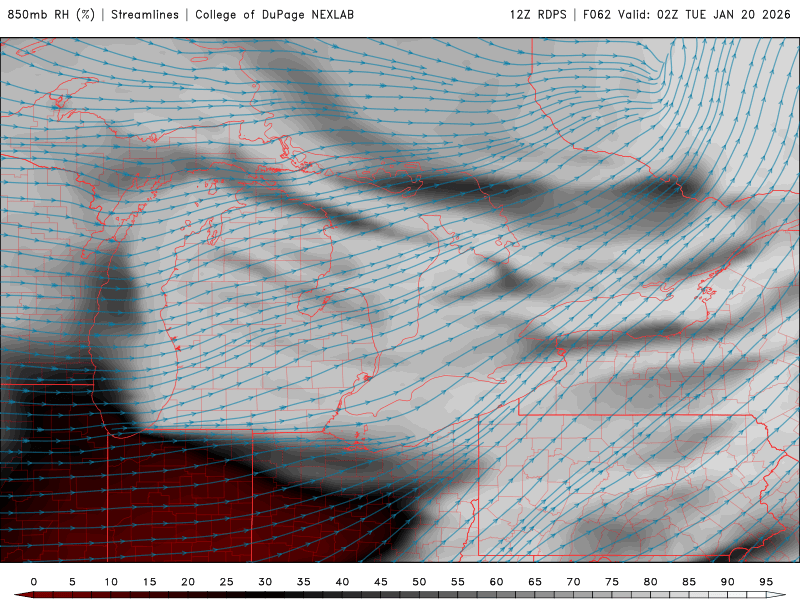Screen dimensions: 800x600
Task: Click the colorbar label '20'
Action: click(x=188, y=582)
